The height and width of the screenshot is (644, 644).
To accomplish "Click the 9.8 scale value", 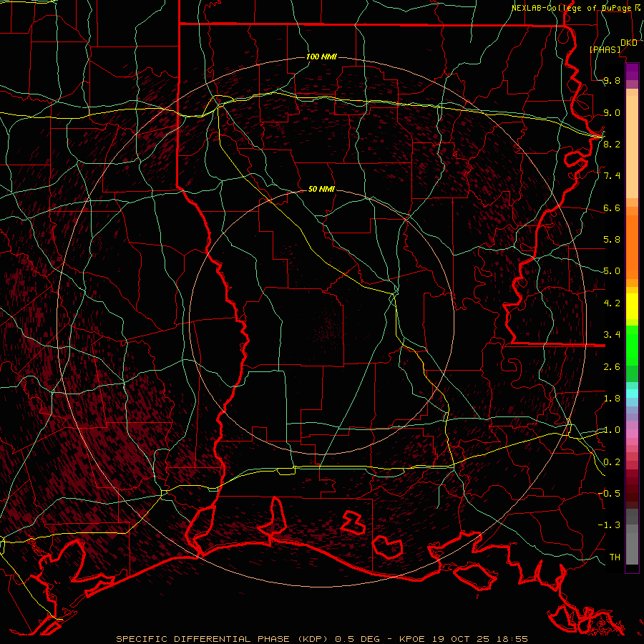I will pyautogui.click(x=612, y=81).
